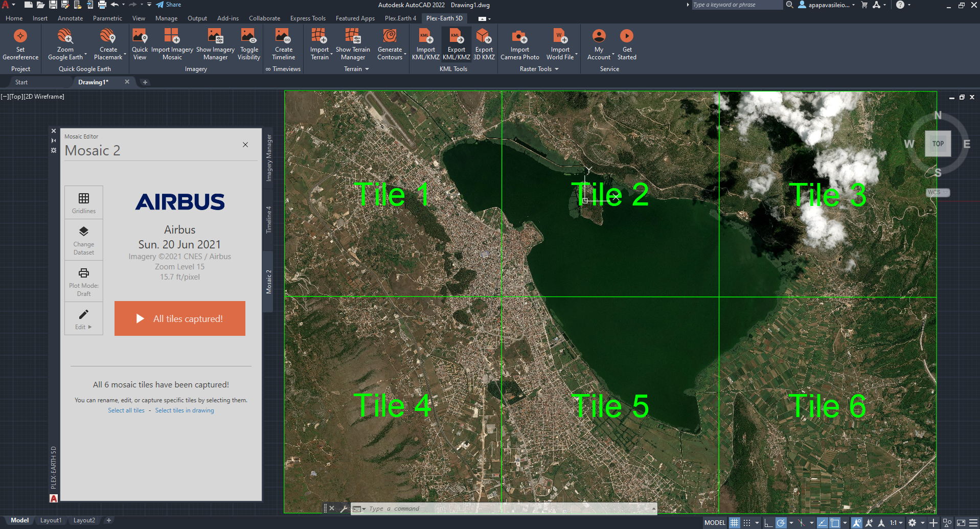Image resolution: width=980 pixels, height=529 pixels.
Task: Toggle ortho mode in status bar
Action: click(768, 522)
